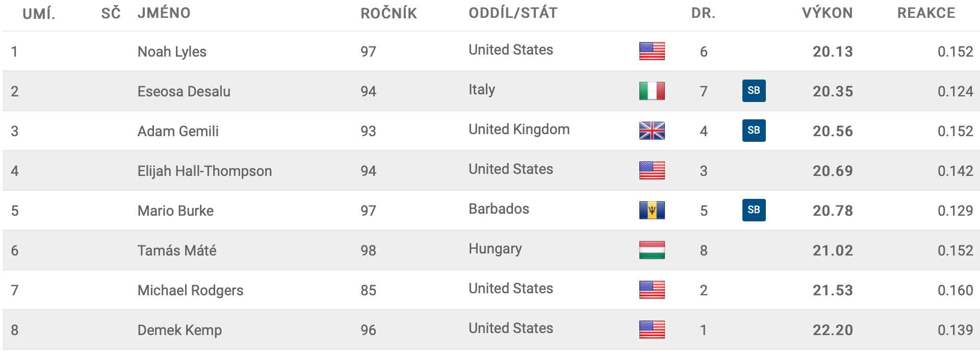The width and height of the screenshot is (980, 357).
Task: Open athlete Noah Lyles
Action: coord(172,52)
